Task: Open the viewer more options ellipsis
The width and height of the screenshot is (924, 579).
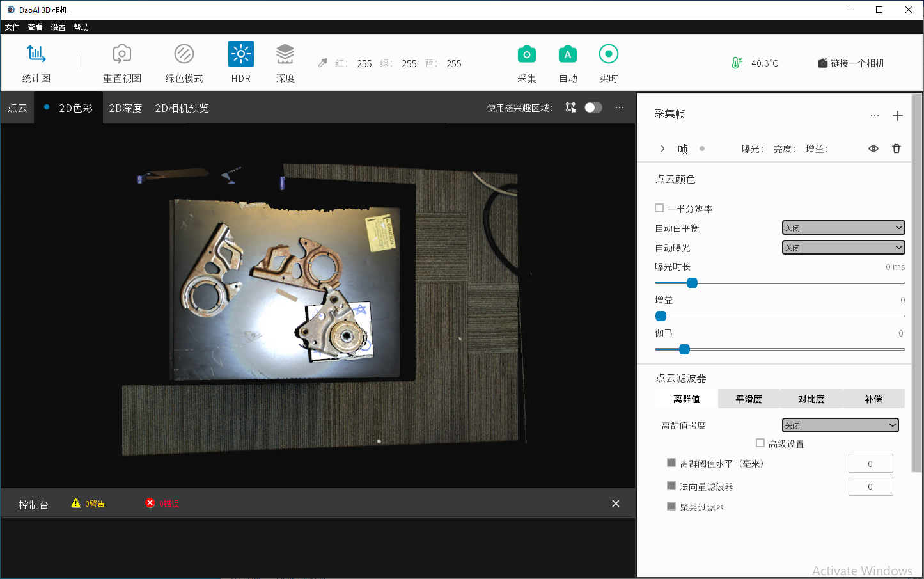Action: pos(620,107)
